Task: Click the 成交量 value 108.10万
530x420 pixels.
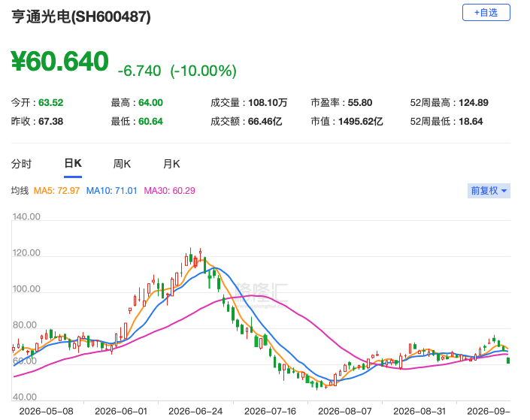Action: (268, 103)
